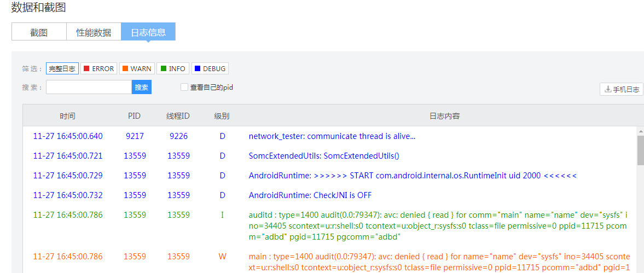Enable 查看自己的pid checkbox
This screenshot has height=273, width=644.
pos(184,87)
